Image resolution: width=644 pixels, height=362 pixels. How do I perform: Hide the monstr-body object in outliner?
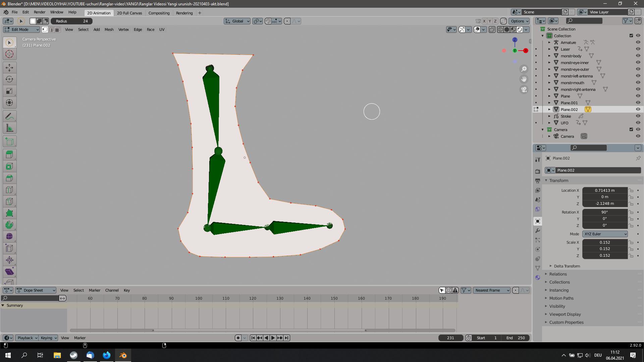(638, 56)
